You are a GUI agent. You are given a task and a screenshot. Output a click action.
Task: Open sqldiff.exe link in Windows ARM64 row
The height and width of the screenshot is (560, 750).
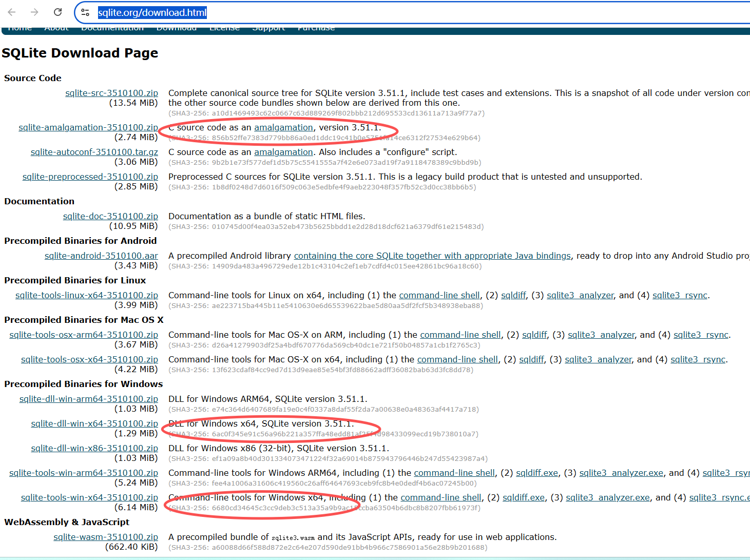(537, 473)
